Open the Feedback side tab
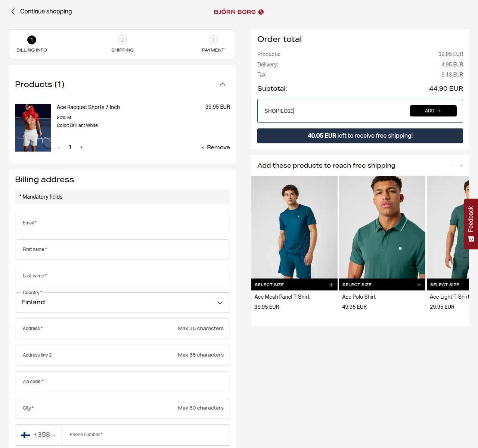This screenshot has width=478, height=448. [471, 224]
